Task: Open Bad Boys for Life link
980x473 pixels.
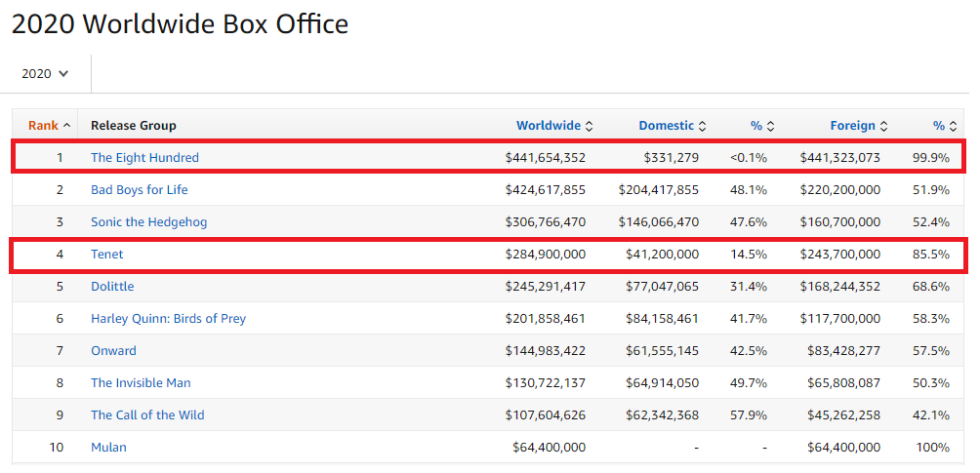Action: click(139, 189)
